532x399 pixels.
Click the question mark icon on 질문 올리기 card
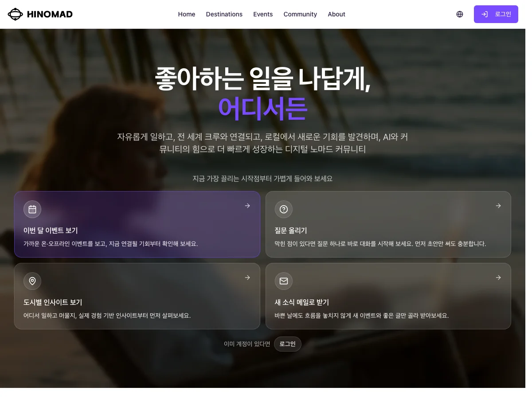[284, 209]
